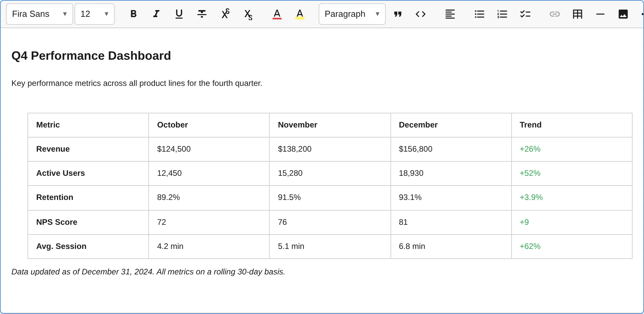
Task: Insert a hyperlink
Action: pyautogui.click(x=555, y=14)
